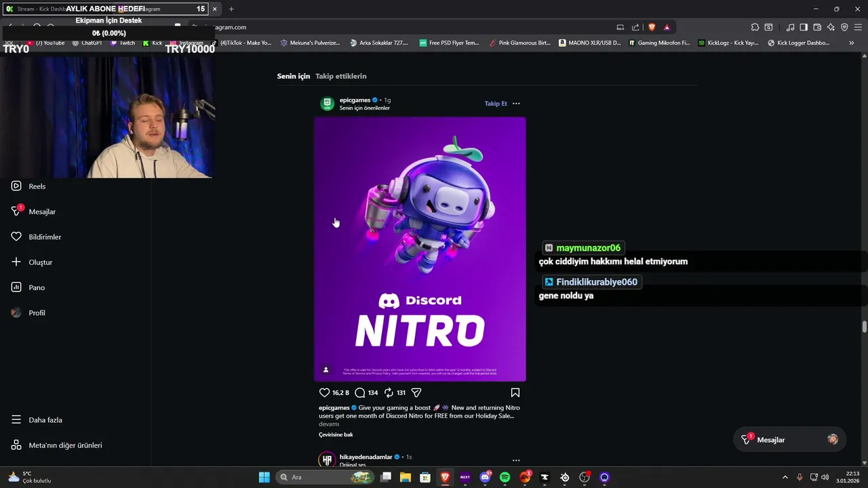Open the MAONO XLR/USB bookmark

tap(590, 43)
